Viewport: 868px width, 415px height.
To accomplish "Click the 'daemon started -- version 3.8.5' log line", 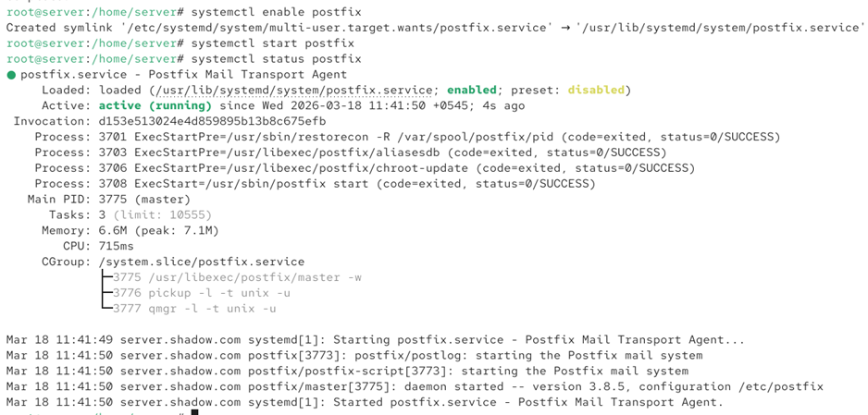I will click(415, 386).
